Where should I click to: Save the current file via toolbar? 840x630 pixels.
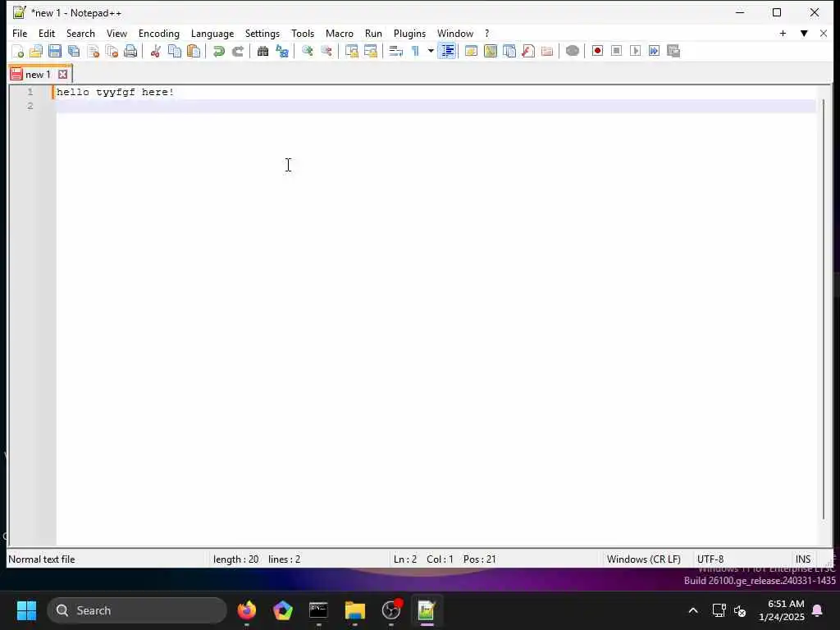pos(55,51)
